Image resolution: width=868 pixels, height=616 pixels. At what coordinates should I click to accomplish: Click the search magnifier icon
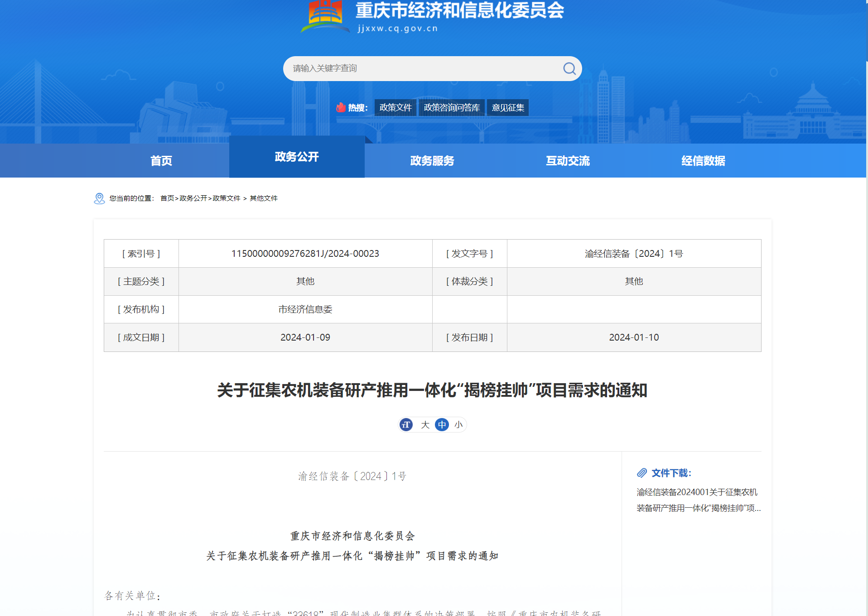point(569,68)
